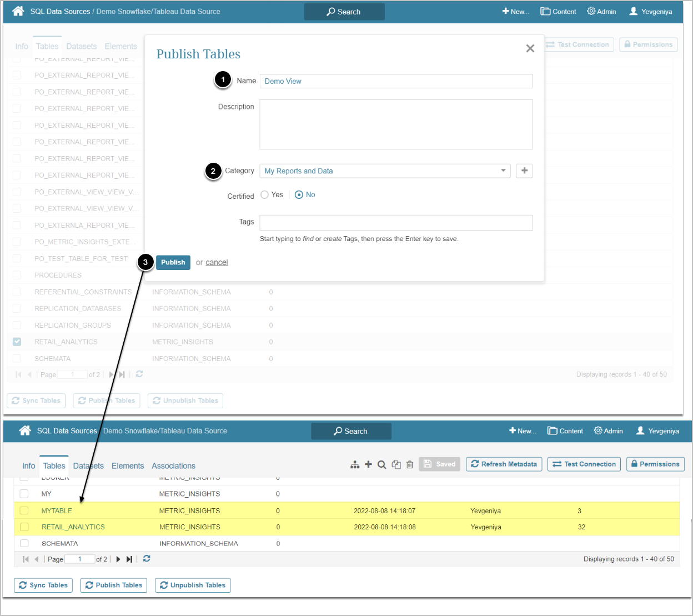Viewport: 693px width, 616px height.
Task: Open the Admin menu in the bottom header
Action: (609, 431)
